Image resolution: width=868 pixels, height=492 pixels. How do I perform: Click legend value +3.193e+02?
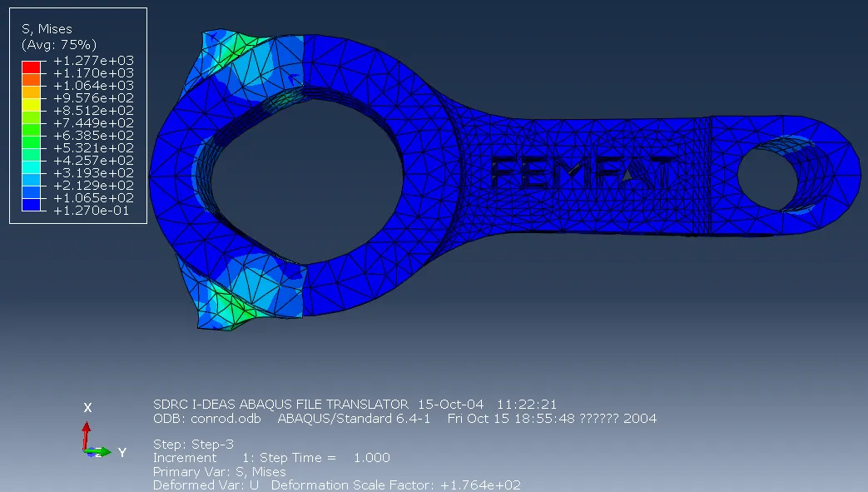click(x=93, y=173)
